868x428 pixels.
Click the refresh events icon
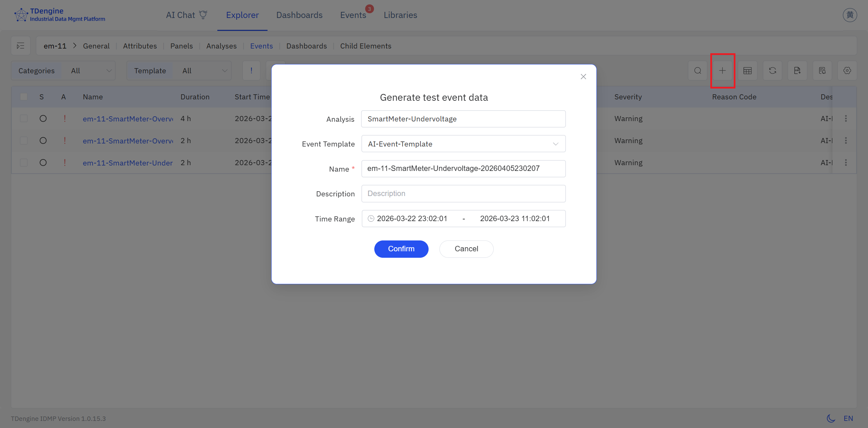point(772,71)
